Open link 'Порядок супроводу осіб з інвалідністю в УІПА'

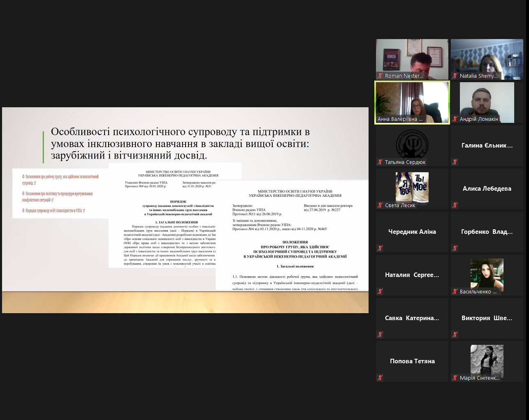(53, 210)
